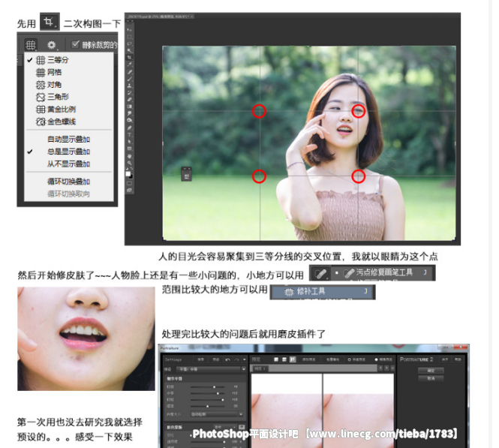Select the History Brush tool

pyautogui.click(x=130, y=92)
